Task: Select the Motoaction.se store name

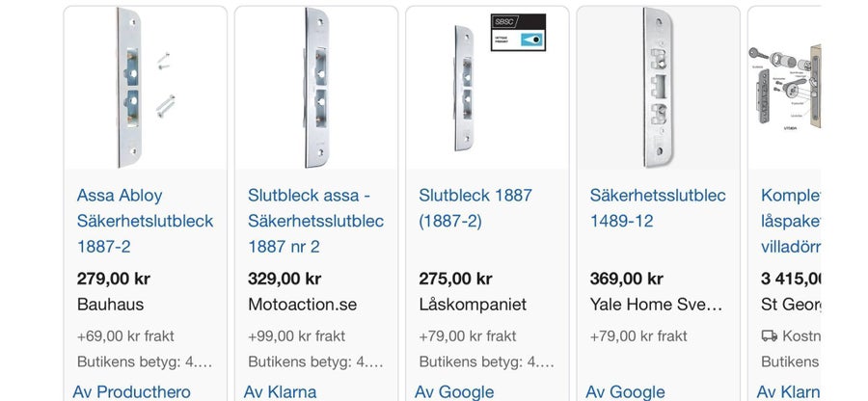Action: point(302,305)
